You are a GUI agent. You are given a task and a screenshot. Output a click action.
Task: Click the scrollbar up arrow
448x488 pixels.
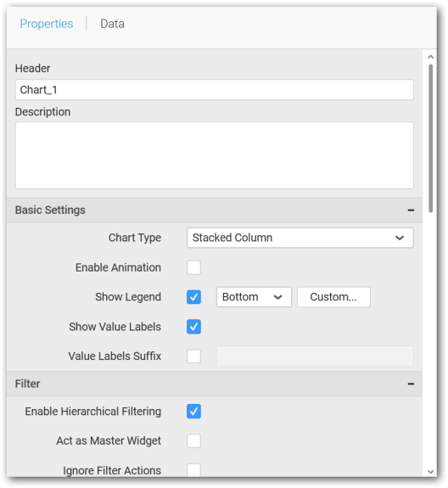pos(430,57)
